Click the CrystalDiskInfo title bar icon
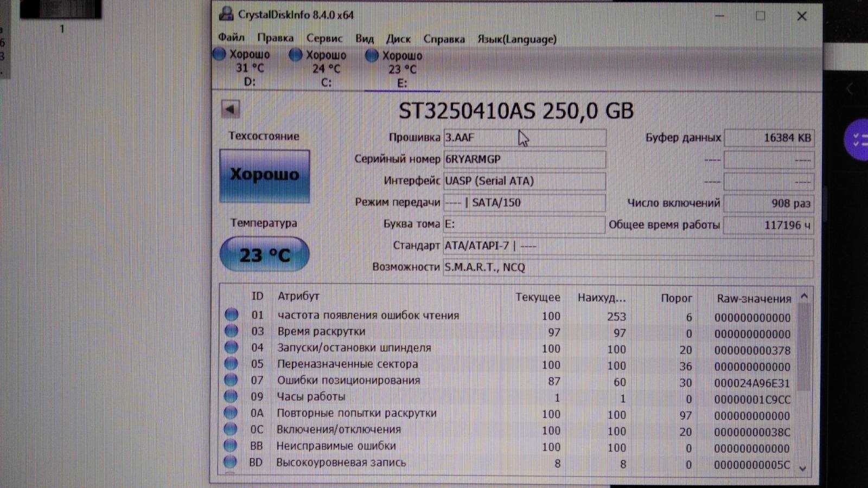The width and height of the screenshot is (868, 488). tap(226, 14)
